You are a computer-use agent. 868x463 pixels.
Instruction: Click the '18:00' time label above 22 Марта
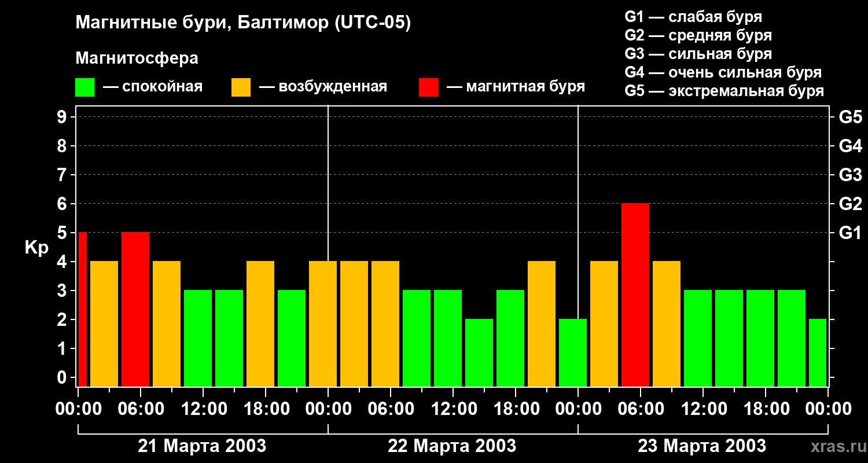(516, 409)
